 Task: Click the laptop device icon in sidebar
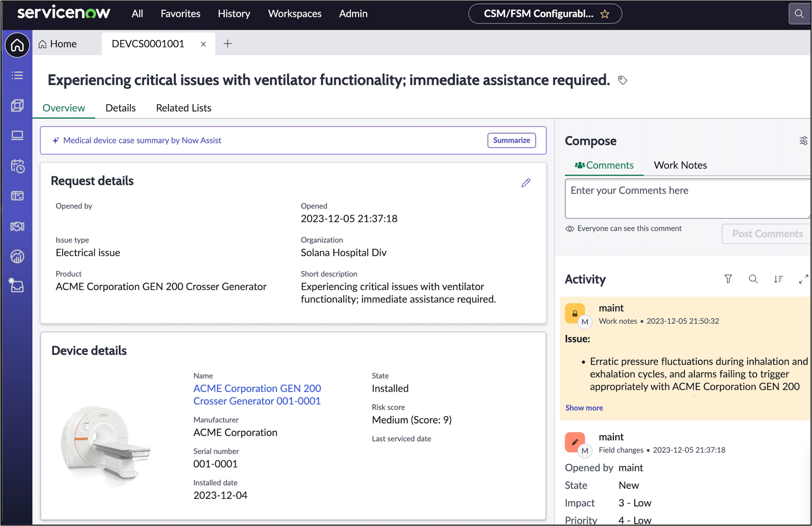17,136
